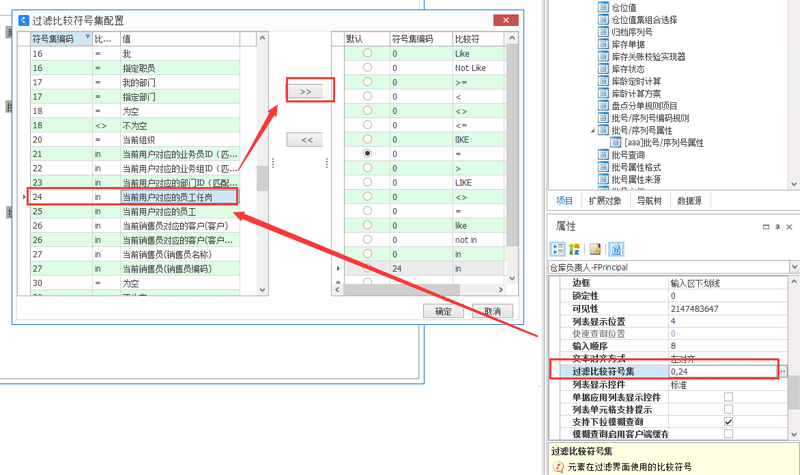Click properties grid scroll-down arrow
Viewport: 800px width, 475px height.
pos(794,435)
